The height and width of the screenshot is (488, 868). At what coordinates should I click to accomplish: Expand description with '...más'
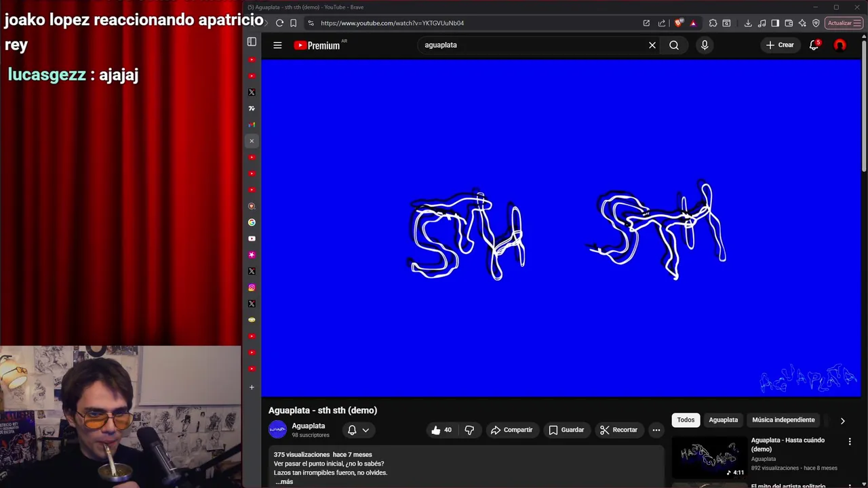pyautogui.click(x=284, y=482)
